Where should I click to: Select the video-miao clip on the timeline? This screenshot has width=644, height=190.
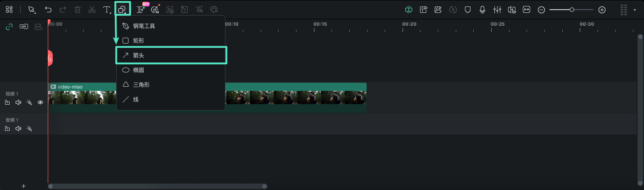pyautogui.click(x=207, y=97)
